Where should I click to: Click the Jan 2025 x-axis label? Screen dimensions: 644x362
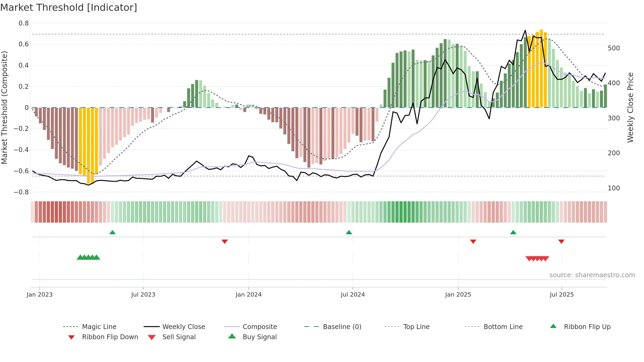tap(458, 294)
